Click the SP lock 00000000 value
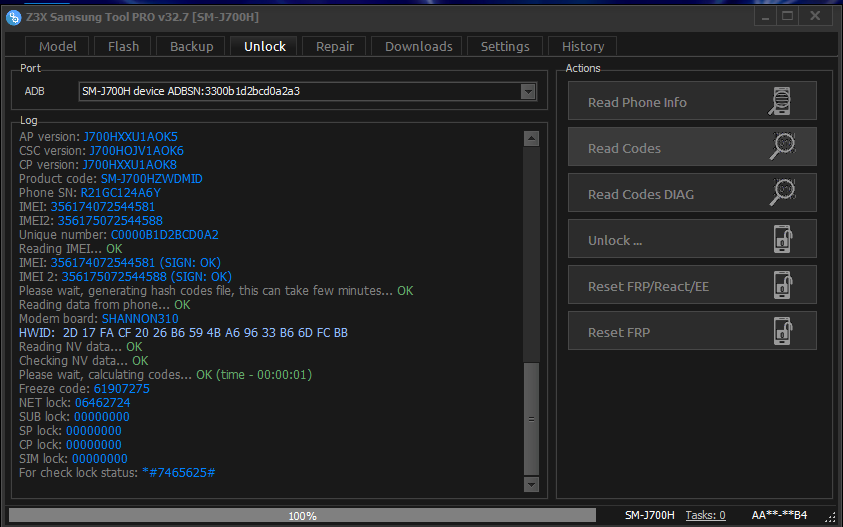The image size is (843, 527). click(94, 431)
